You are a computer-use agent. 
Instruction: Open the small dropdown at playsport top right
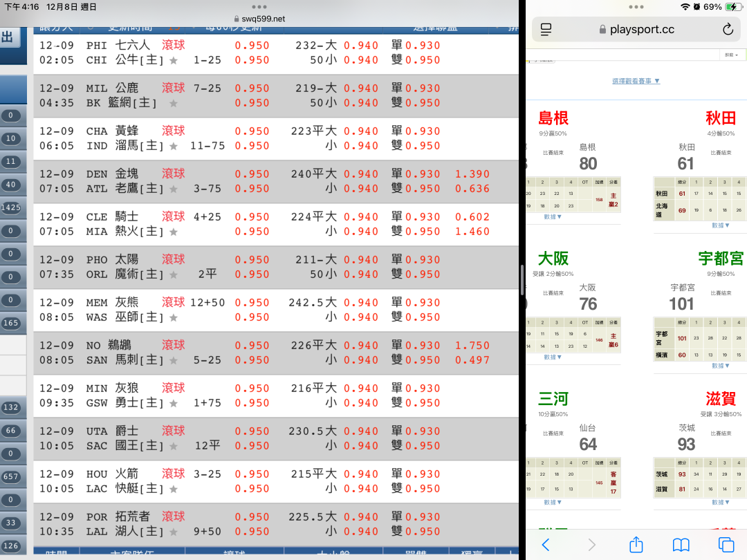click(x=731, y=55)
